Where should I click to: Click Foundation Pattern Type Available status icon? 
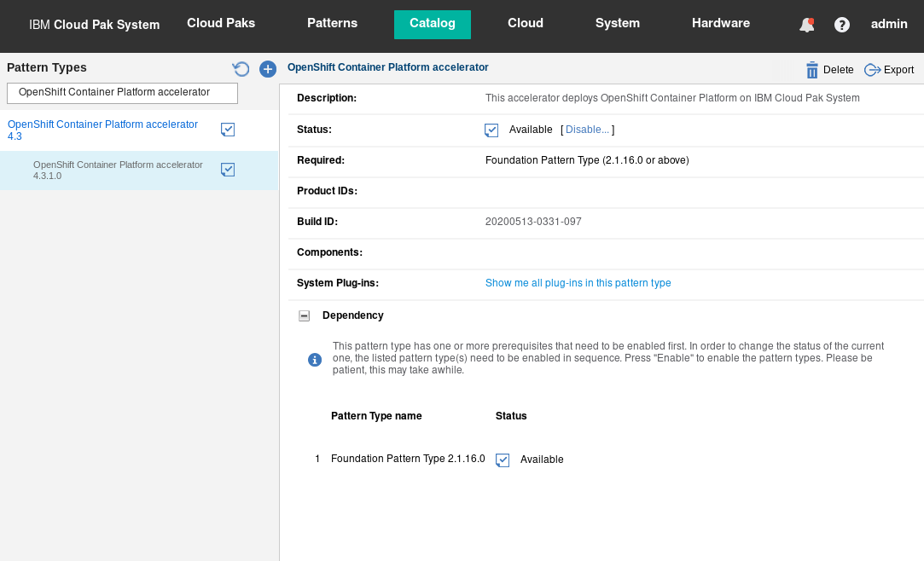503,460
